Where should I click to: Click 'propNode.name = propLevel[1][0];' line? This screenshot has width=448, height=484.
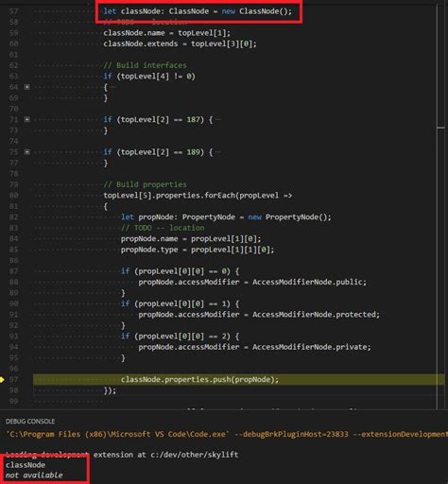(x=191, y=239)
